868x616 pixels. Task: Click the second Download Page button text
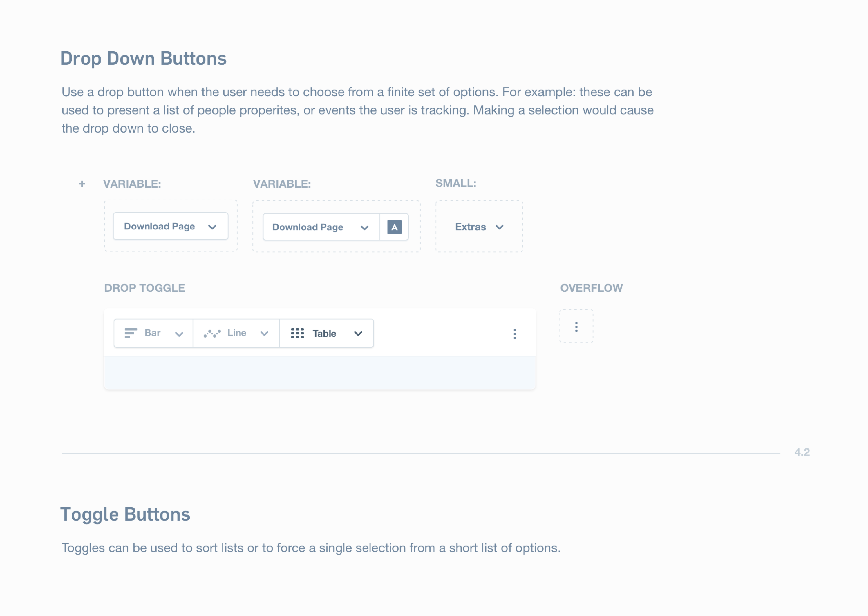pos(308,227)
